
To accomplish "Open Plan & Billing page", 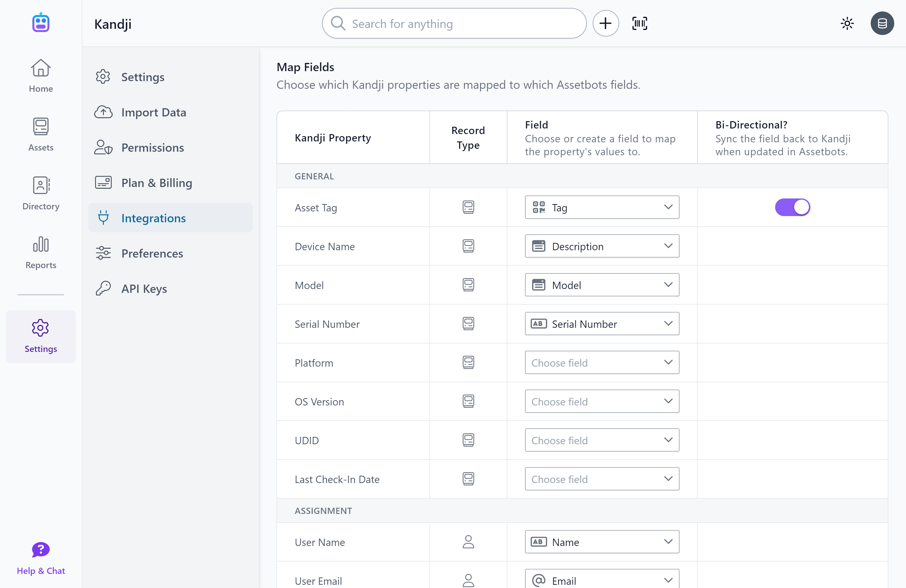I will [x=171, y=183].
